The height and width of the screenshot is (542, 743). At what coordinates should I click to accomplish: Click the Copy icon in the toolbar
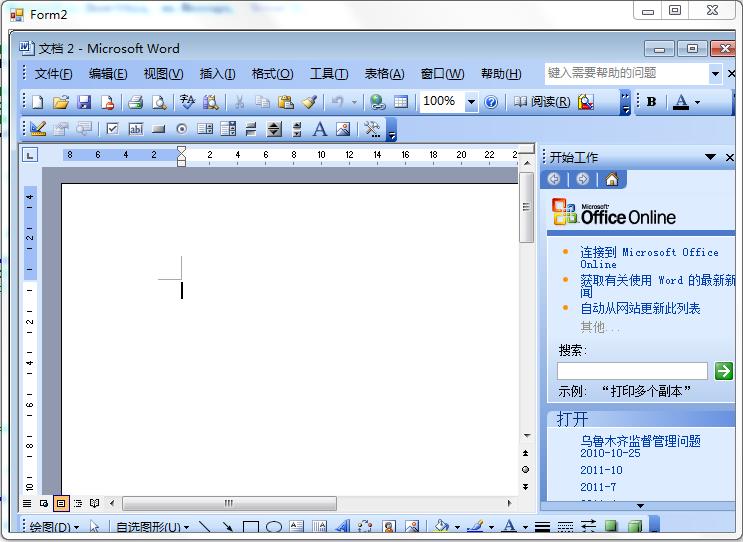coord(262,102)
